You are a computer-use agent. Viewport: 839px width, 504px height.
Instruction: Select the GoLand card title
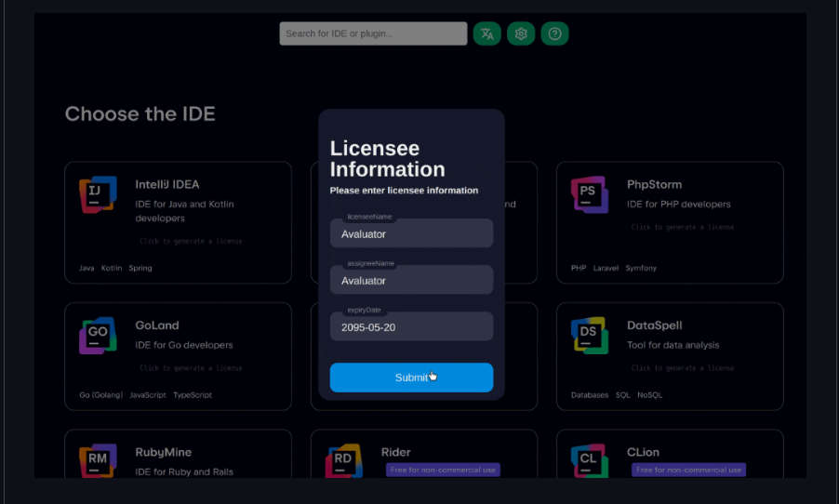[157, 325]
